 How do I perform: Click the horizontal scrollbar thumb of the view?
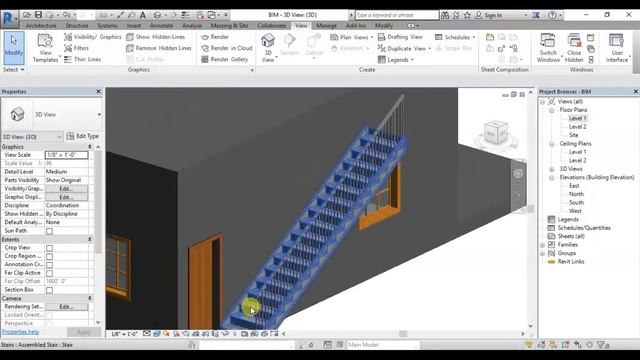click(x=403, y=334)
